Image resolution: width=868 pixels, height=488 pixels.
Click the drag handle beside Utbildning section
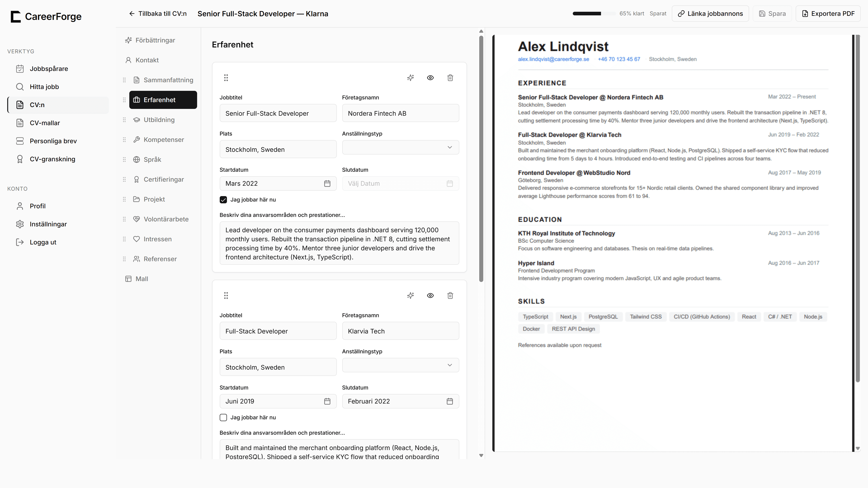coord(124,120)
